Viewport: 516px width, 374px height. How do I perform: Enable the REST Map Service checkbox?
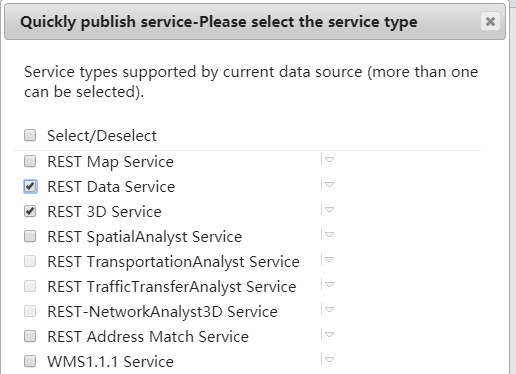(x=30, y=161)
